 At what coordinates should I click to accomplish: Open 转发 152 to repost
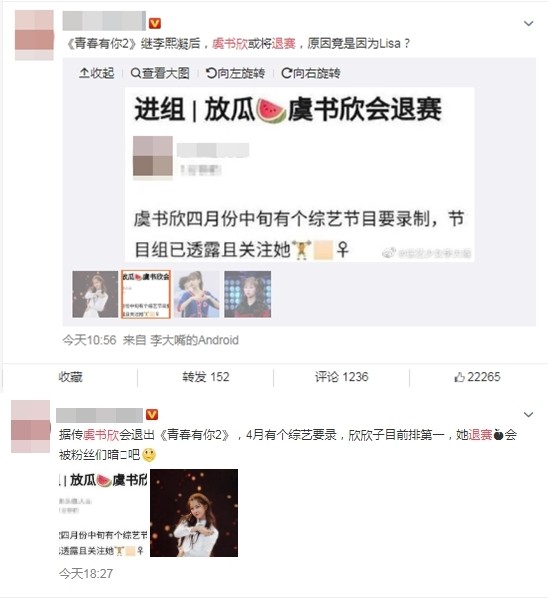coord(206,377)
